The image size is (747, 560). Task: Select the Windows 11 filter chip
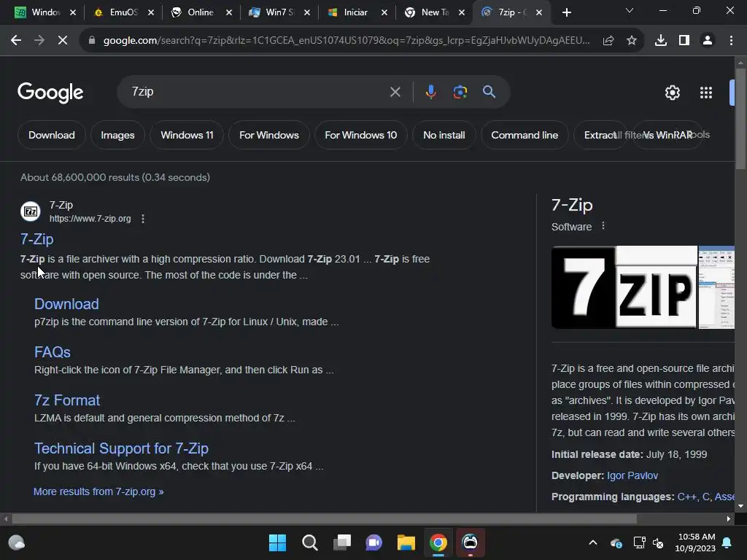(x=187, y=135)
